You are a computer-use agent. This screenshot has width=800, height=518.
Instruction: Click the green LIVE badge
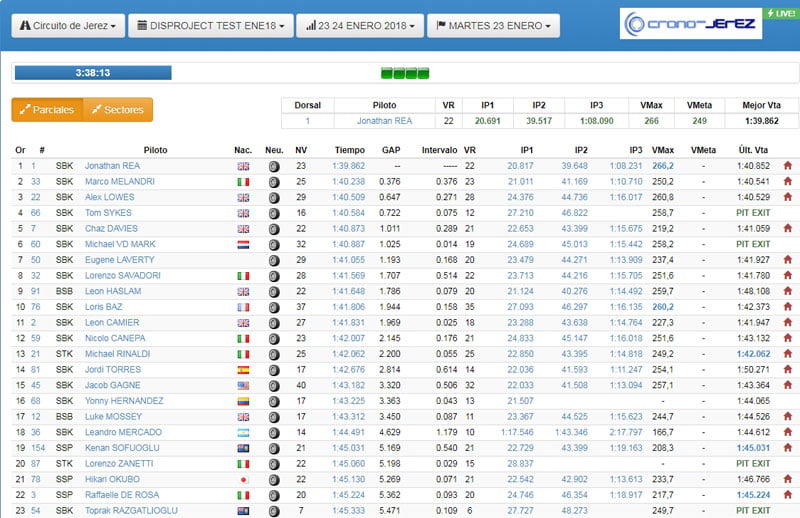pos(780,14)
